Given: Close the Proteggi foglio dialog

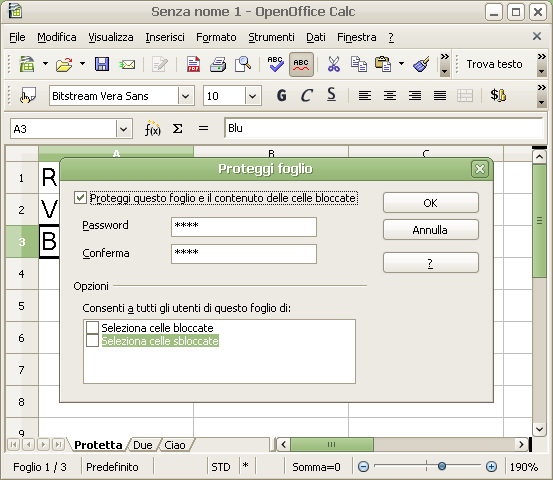Looking at the screenshot, I should point(480,169).
